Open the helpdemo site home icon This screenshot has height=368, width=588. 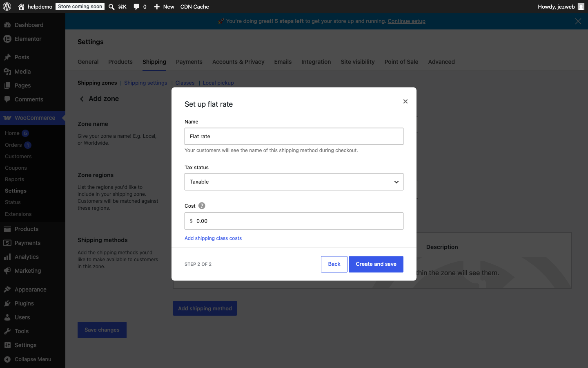(21, 7)
